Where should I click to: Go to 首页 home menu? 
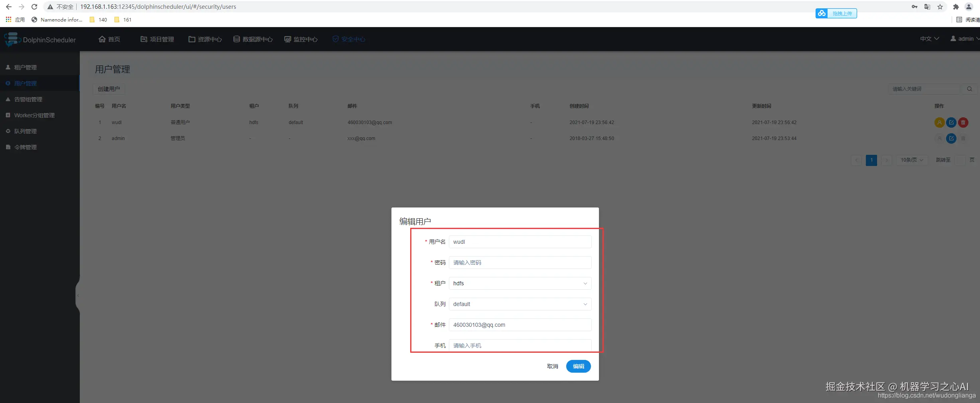coord(109,39)
